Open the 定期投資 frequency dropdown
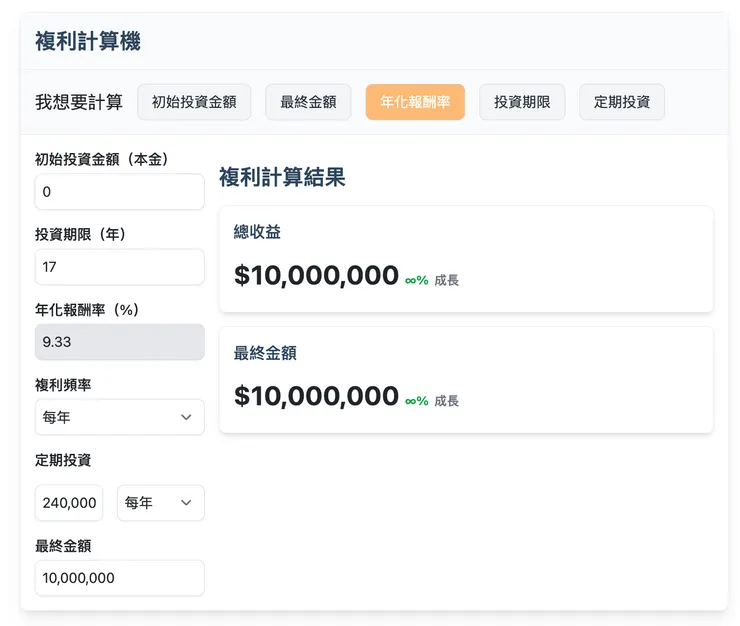 pos(161,503)
